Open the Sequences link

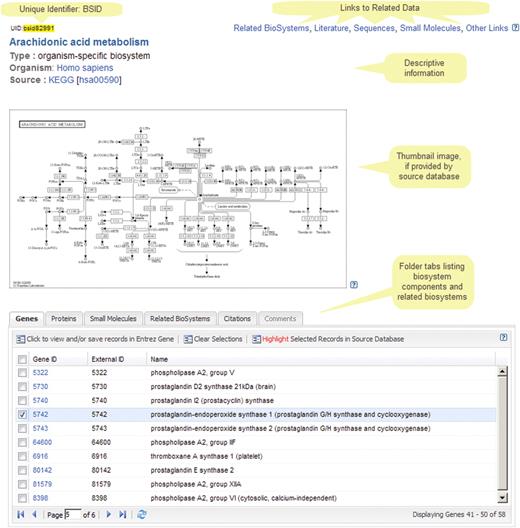point(374,28)
